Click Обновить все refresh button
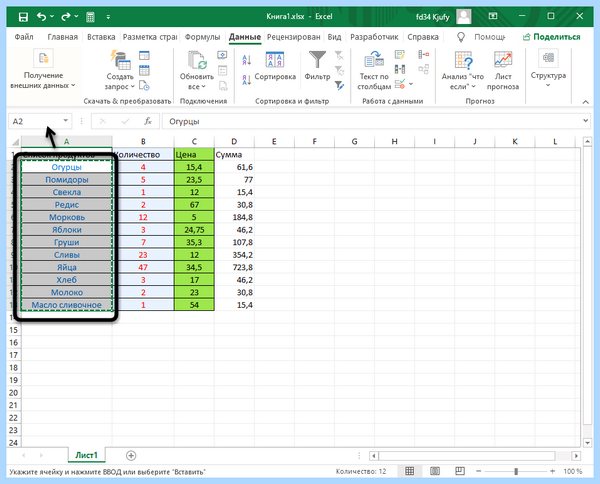 coord(197,70)
